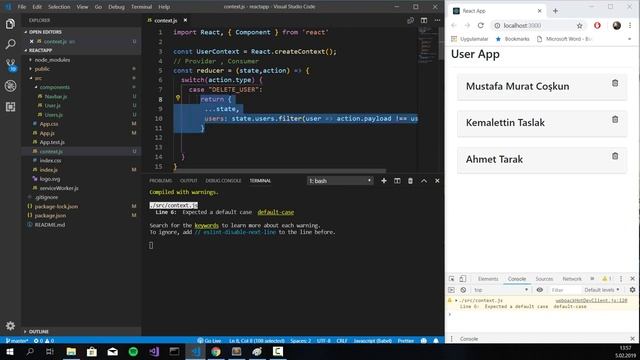Close the terminal panel
The image size is (640, 360).
437,180
